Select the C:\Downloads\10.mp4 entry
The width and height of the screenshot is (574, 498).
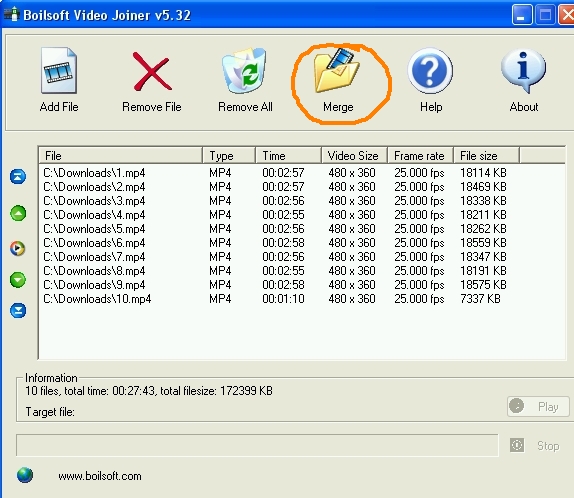(x=97, y=299)
